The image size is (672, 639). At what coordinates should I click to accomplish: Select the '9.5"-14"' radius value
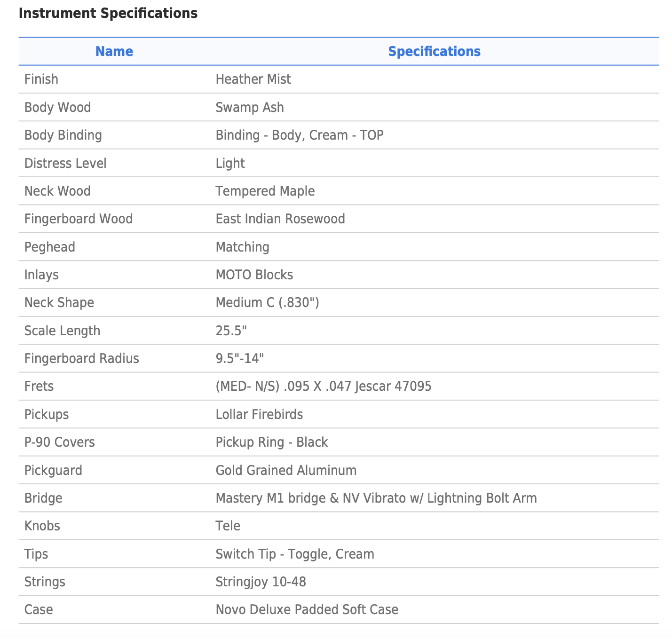click(x=240, y=358)
